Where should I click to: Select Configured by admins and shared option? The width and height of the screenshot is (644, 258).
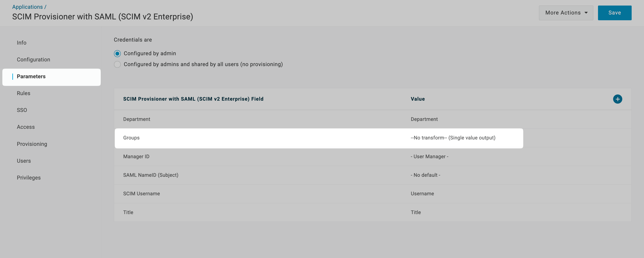click(x=117, y=65)
